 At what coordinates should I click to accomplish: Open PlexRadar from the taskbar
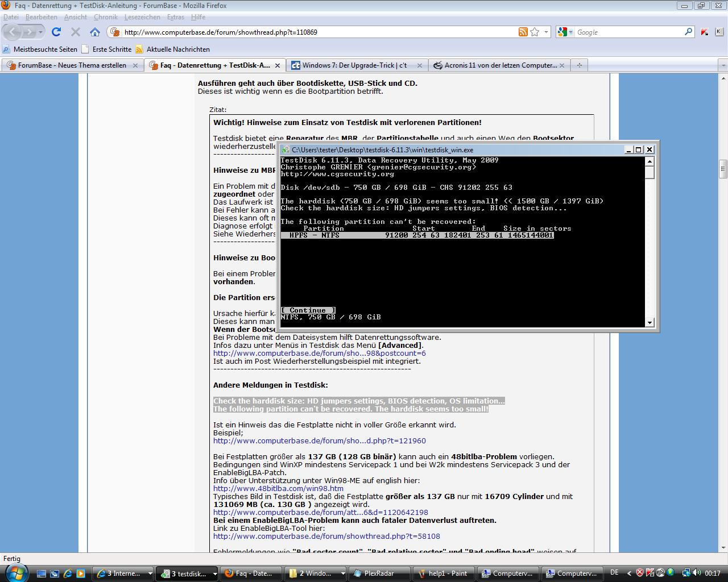click(x=379, y=573)
